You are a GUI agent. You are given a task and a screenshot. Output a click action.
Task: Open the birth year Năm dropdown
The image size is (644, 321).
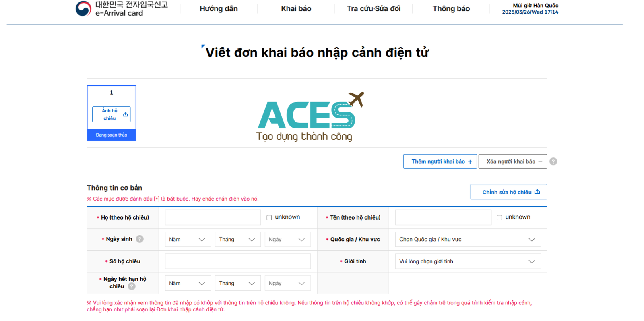coord(188,240)
